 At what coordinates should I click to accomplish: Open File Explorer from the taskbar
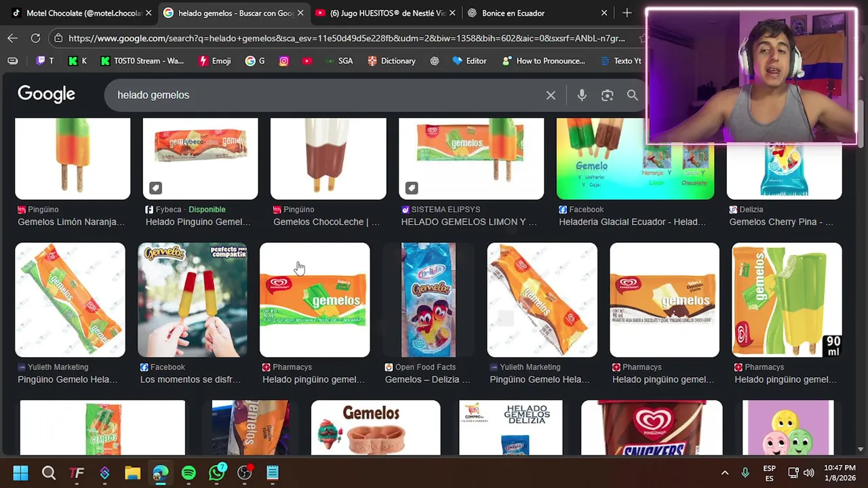(x=132, y=472)
